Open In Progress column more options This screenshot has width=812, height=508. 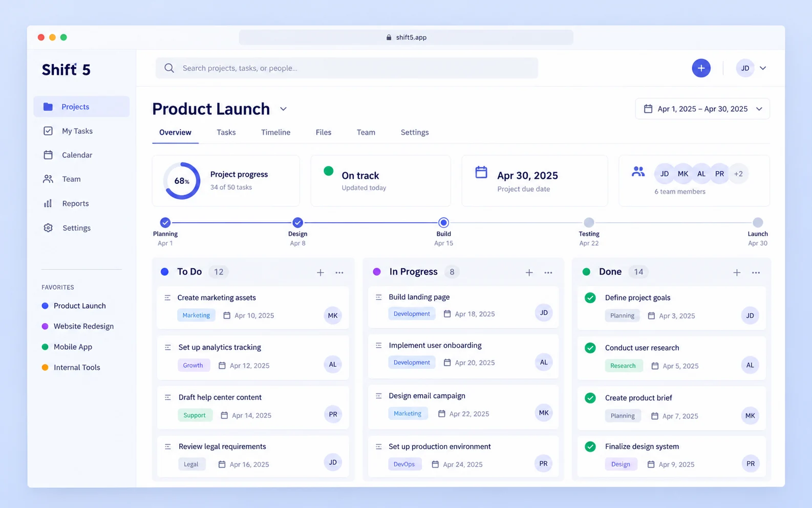click(548, 272)
